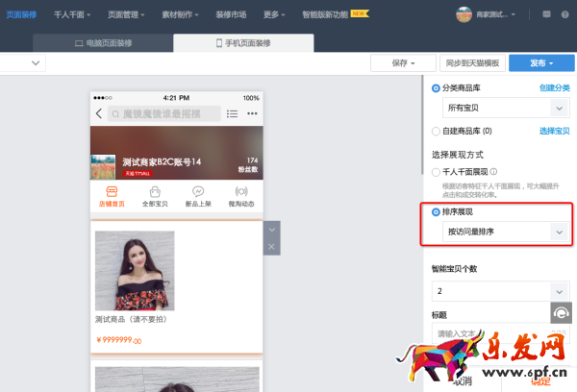
Task: Select 千人千面展现 radio button
Action: [x=436, y=172]
